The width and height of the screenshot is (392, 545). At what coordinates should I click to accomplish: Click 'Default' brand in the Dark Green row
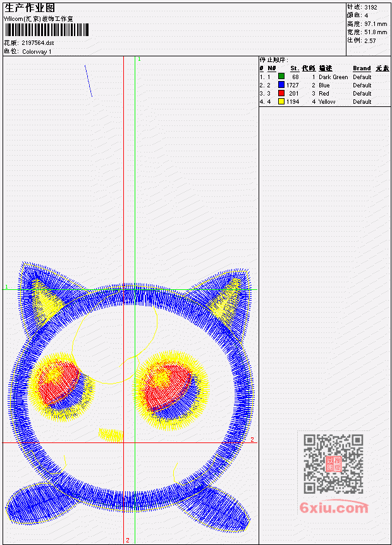click(362, 77)
